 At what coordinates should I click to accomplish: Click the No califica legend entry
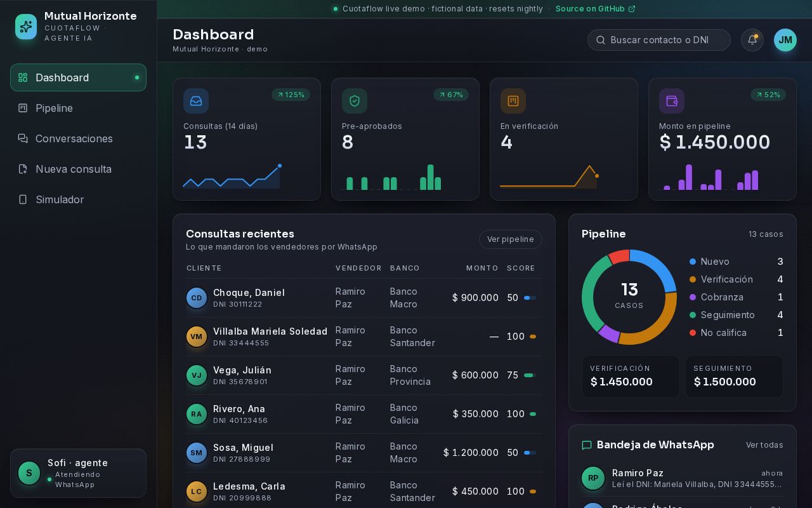[x=737, y=333]
